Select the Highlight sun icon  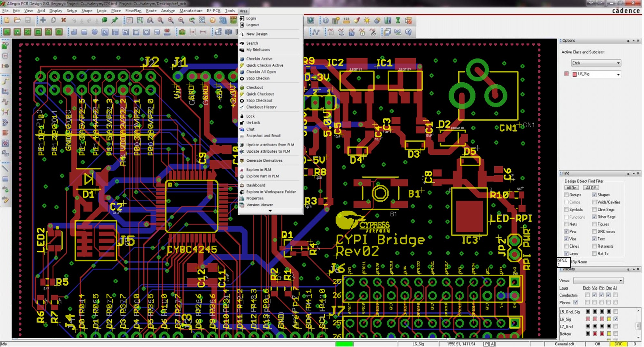(x=367, y=21)
